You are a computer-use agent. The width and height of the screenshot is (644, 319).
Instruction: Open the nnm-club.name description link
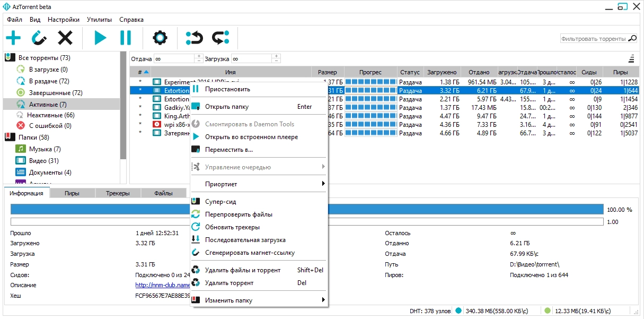pyautogui.click(x=163, y=285)
